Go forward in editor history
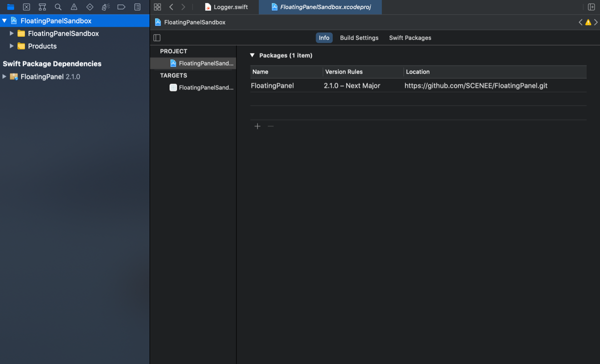The width and height of the screenshot is (600, 364). click(183, 7)
